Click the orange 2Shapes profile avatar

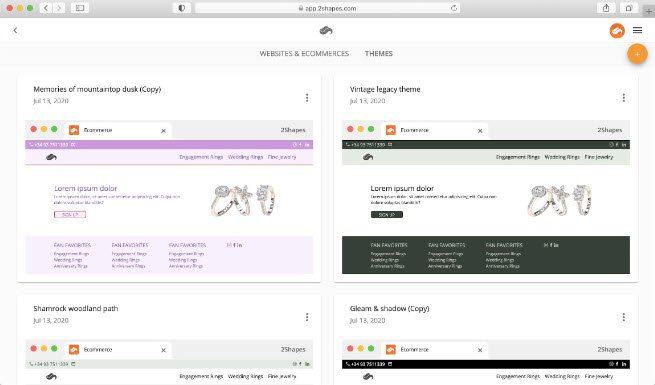click(617, 30)
